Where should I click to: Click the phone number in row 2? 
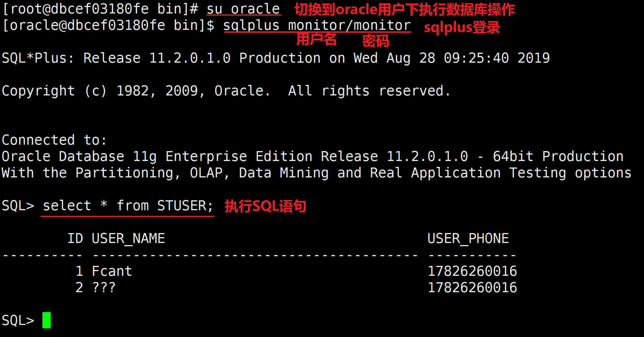pos(472,288)
